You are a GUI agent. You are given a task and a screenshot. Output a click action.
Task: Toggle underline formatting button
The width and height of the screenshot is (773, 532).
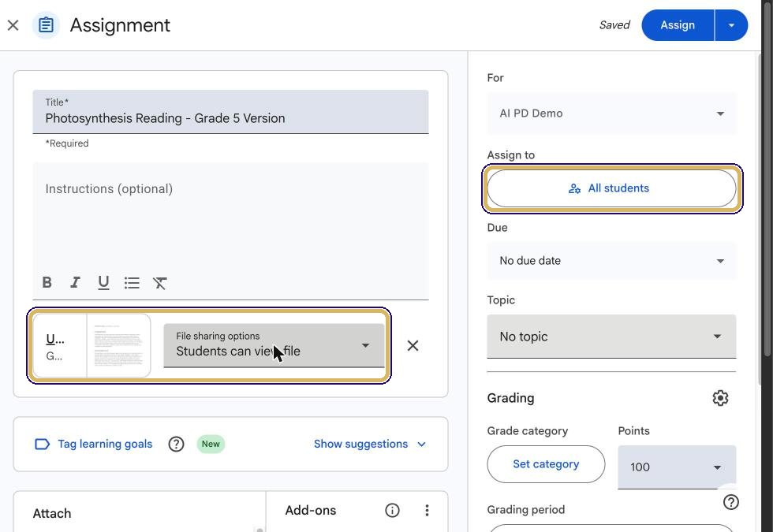[x=103, y=282]
